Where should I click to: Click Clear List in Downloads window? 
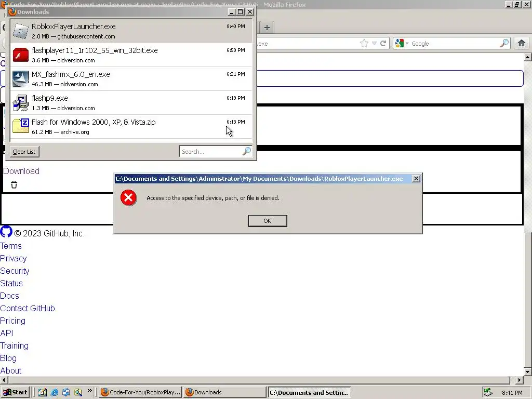pyautogui.click(x=24, y=152)
